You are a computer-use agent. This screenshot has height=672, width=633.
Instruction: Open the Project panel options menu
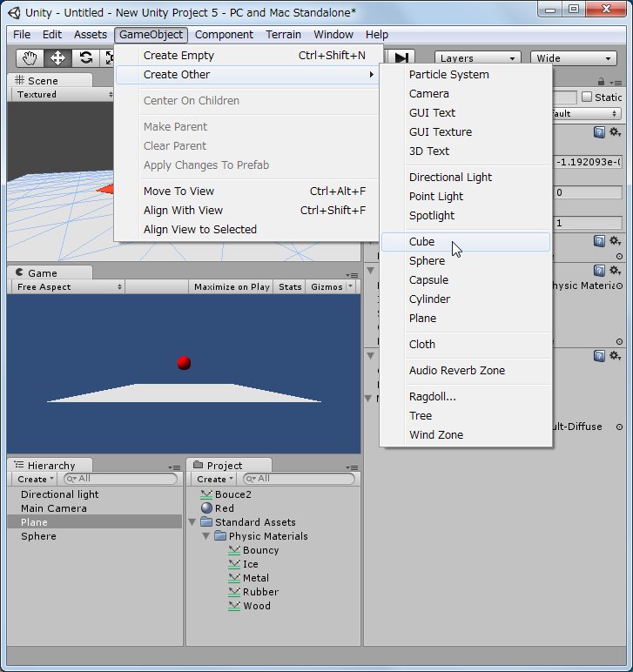352,467
